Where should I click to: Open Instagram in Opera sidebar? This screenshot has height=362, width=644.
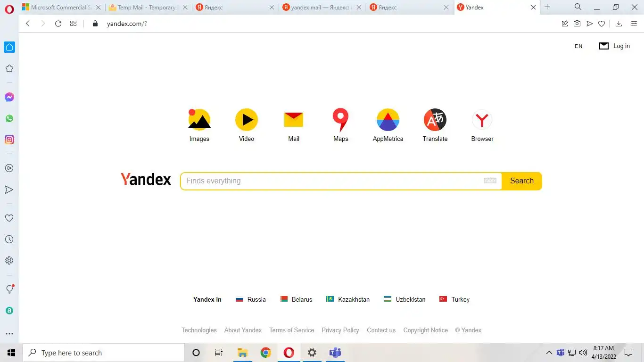(9, 140)
